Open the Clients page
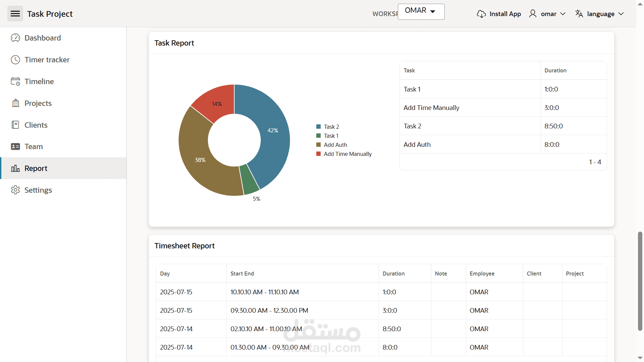The height and width of the screenshot is (362, 644). [x=63, y=125]
